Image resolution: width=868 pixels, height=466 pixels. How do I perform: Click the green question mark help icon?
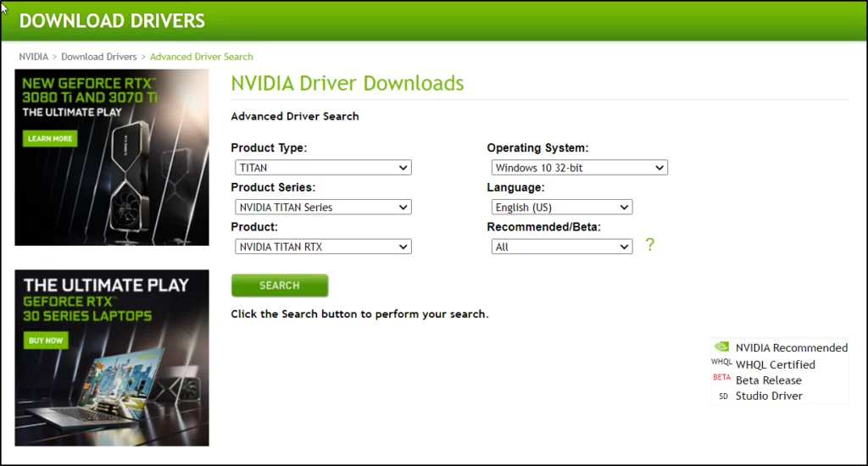click(650, 246)
